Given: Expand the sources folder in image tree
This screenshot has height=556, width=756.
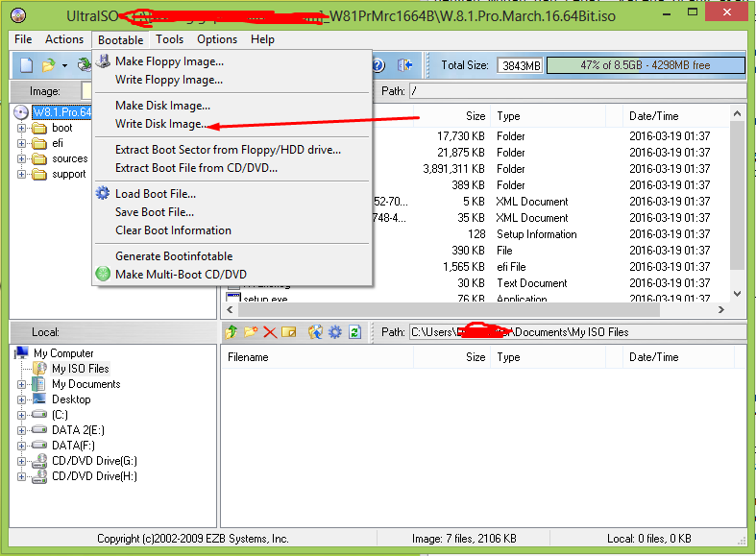Looking at the screenshot, I should [21, 159].
